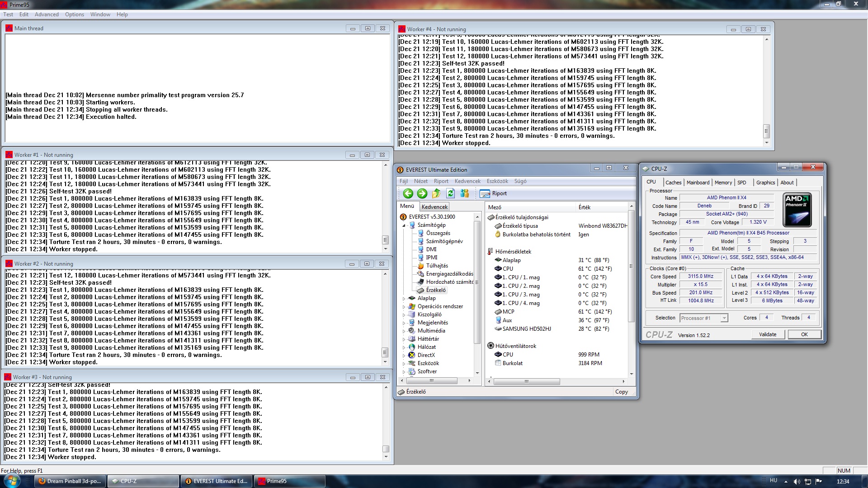The width and height of the screenshot is (868, 488).
Task: Switch to the SPD tab in CPU-Z
Action: click(742, 183)
